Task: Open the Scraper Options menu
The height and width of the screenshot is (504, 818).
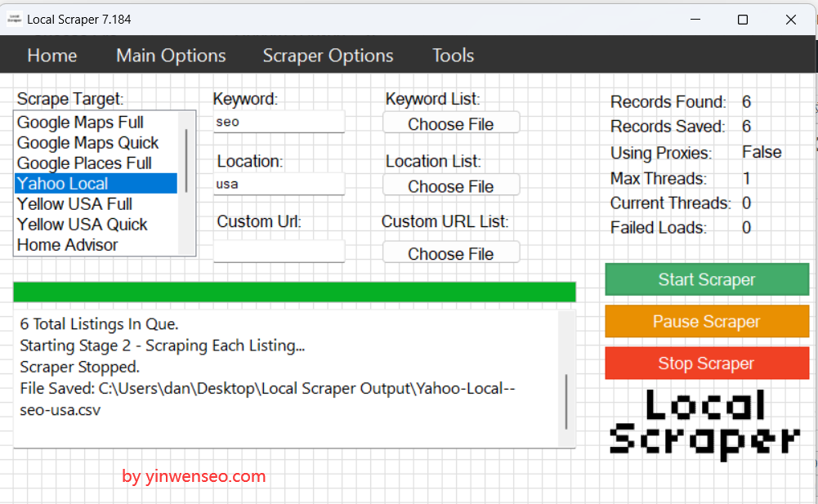Action: point(328,56)
